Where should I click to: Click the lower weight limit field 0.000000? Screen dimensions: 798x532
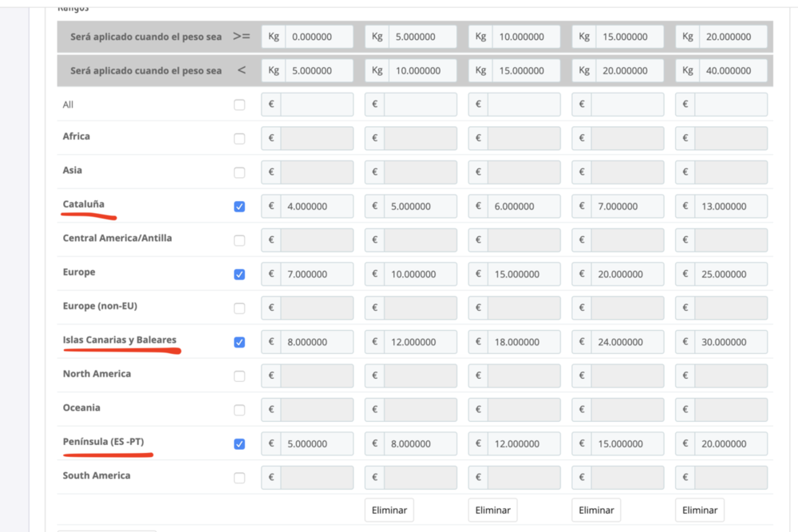pos(318,37)
